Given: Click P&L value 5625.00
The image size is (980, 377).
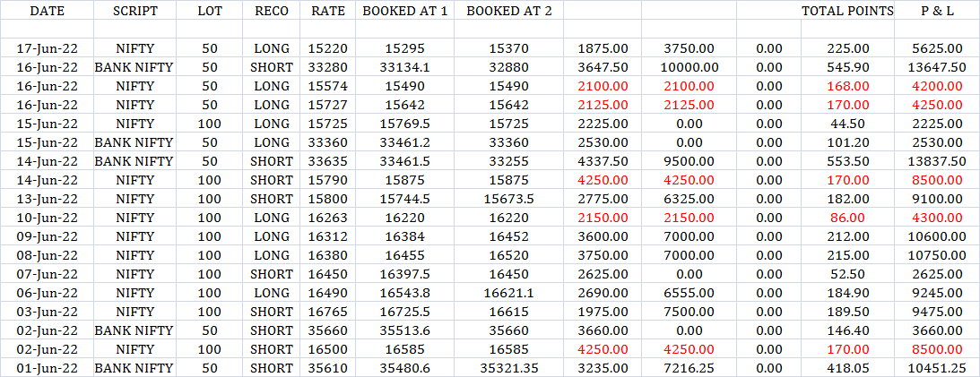Looking at the screenshot, I should pos(937,48).
